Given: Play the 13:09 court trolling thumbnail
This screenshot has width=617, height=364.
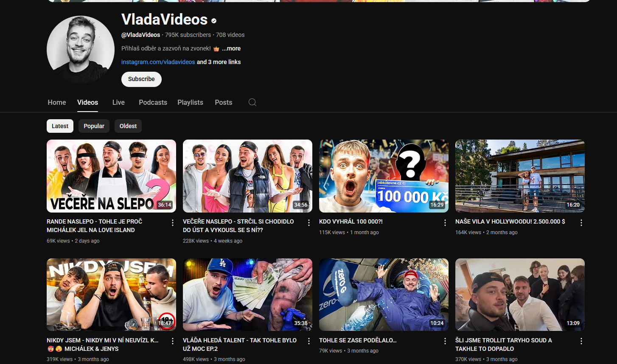Looking at the screenshot, I should [520, 294].
